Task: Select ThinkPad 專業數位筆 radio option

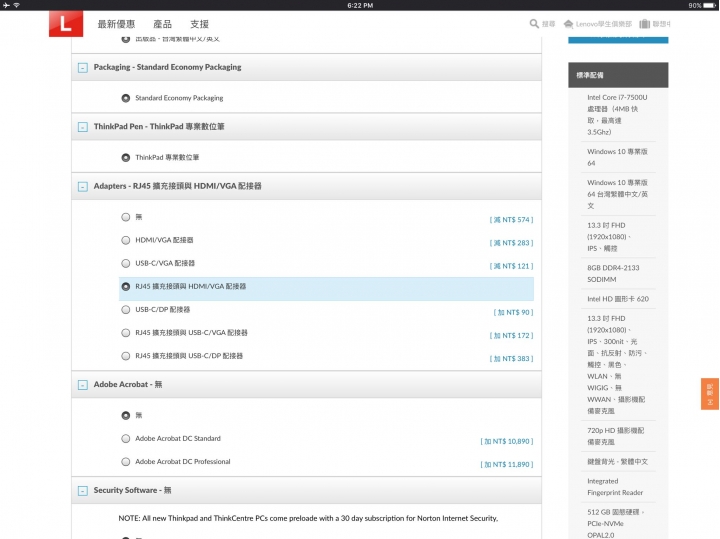Action: tap(125, 157)
